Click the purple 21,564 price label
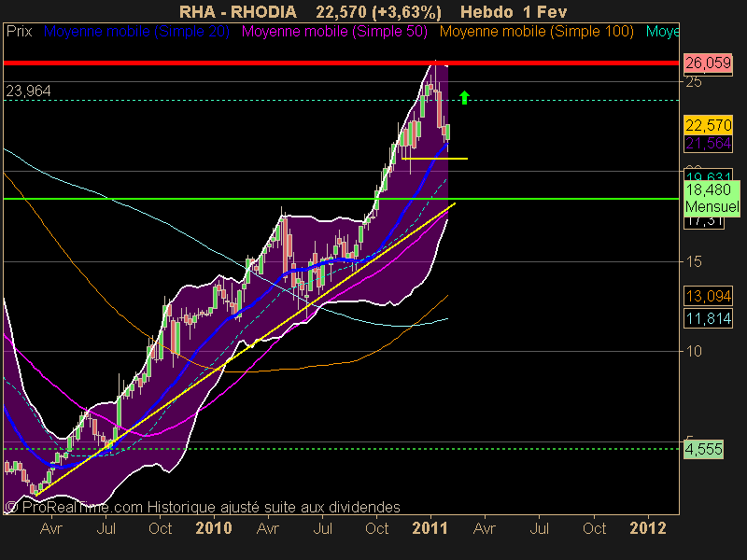The width and height of the screenshot is (747, 560). click(708, 143)
